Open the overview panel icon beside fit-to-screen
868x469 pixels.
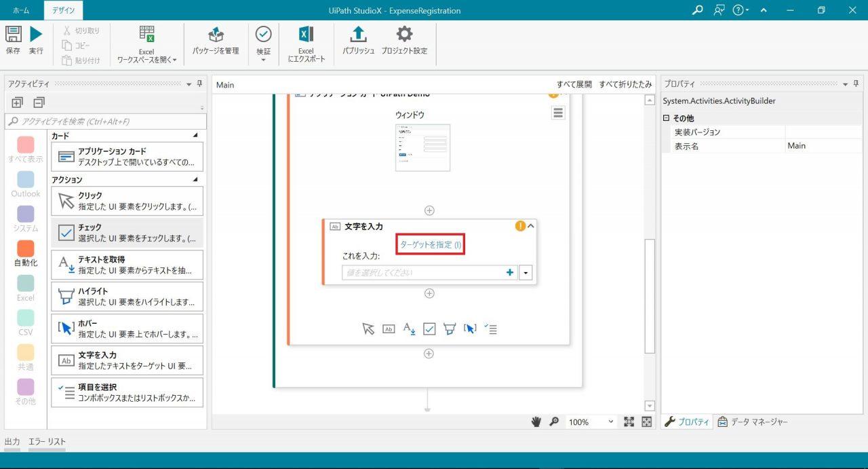tap(646, 421)
